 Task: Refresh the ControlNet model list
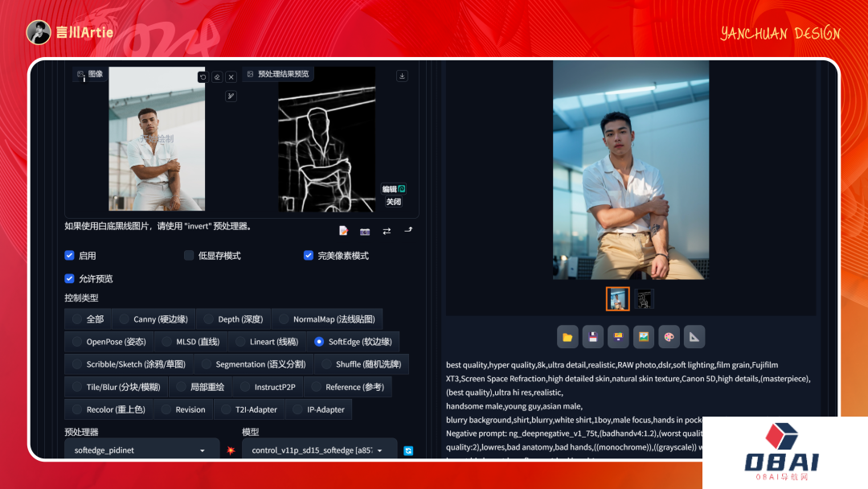point(408,450)
